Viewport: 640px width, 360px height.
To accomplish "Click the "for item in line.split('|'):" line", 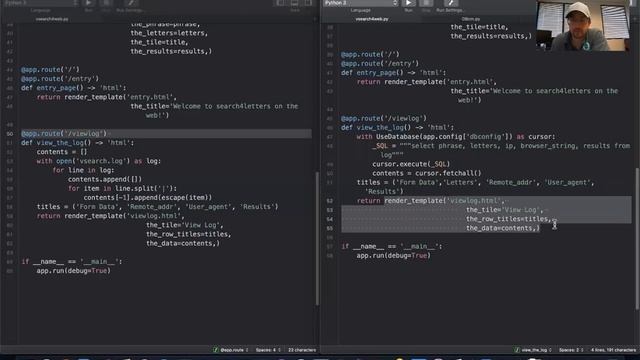I will click(122, 188).
